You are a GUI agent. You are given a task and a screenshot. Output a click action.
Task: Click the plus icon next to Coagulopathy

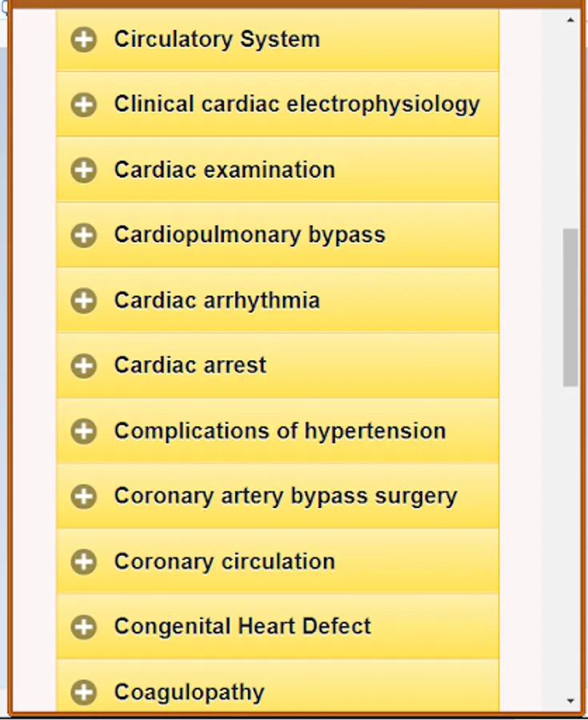coord(83,692)
